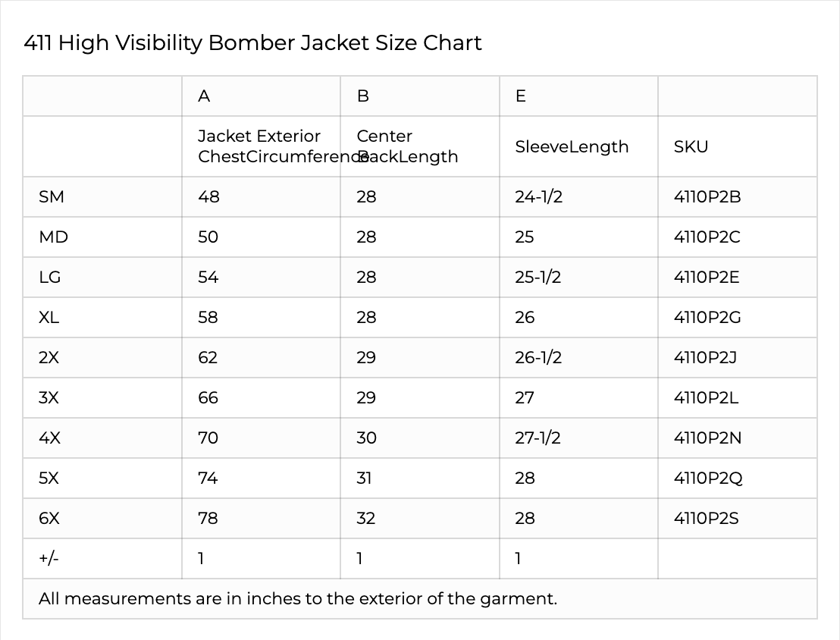Select the 24-1/2 sleeve length cell
The image size is (840, 640).
538,197
